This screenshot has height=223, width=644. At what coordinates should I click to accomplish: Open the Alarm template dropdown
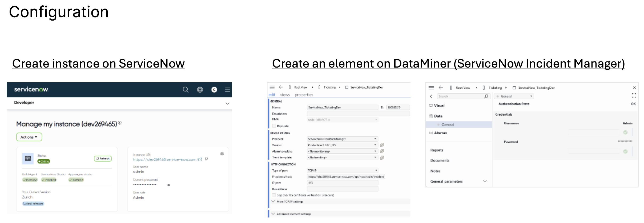(x=343, y=151)
